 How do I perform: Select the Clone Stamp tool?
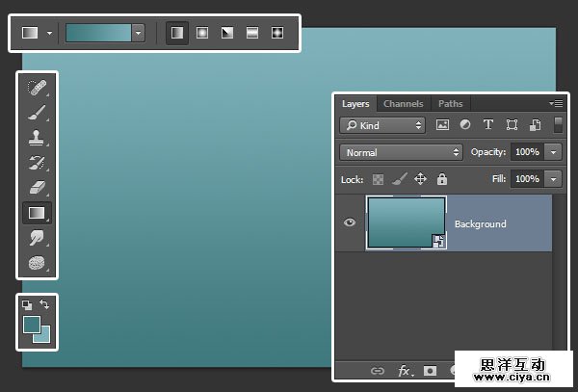tap(38, 139)
